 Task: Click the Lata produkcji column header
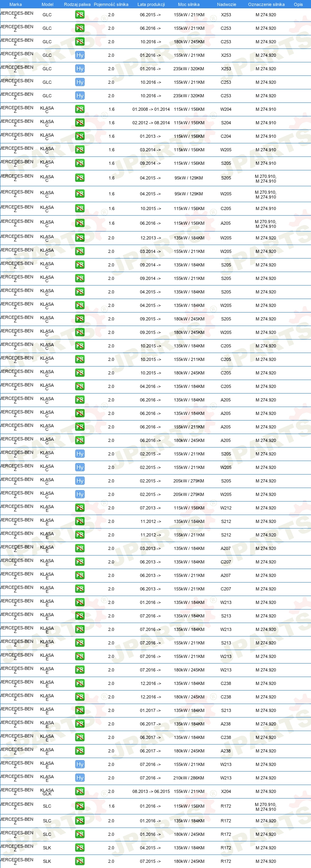151,4
